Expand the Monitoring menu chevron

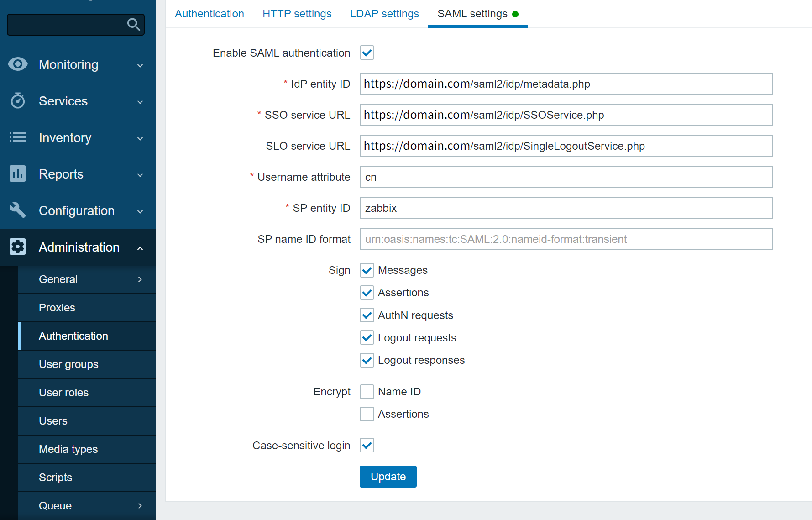[x=140, y=65]
